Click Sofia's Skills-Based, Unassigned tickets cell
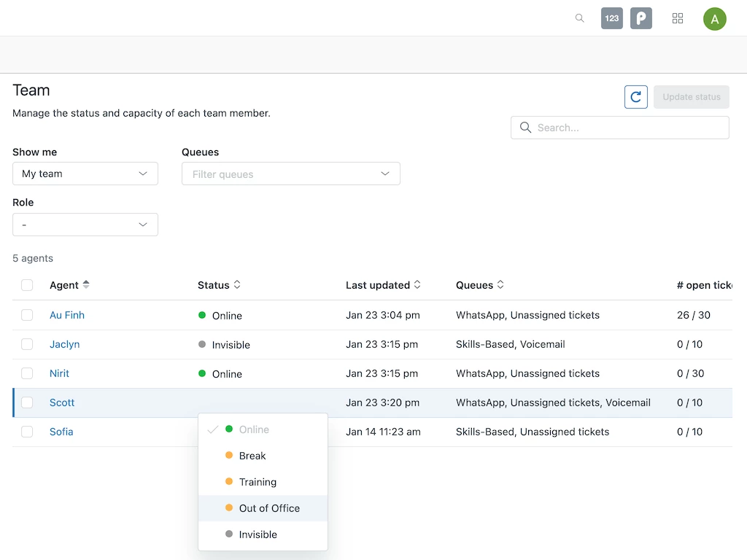 point(533,432)
